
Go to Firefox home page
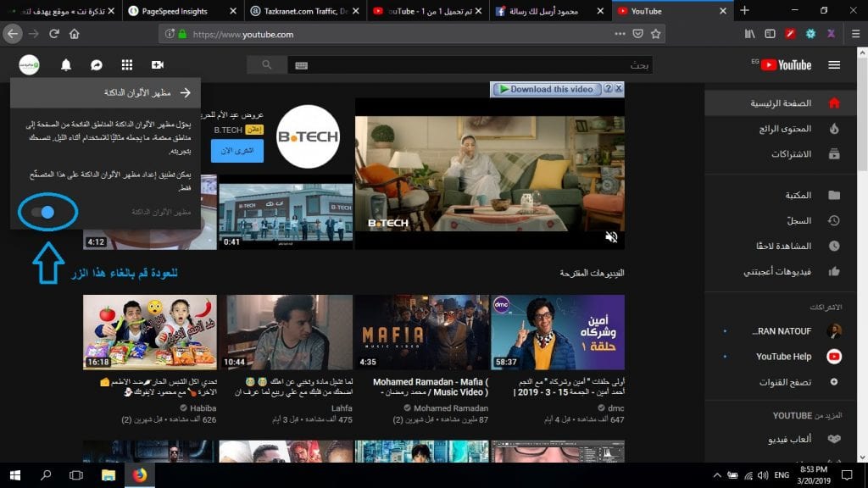click(x=75, y=34)
